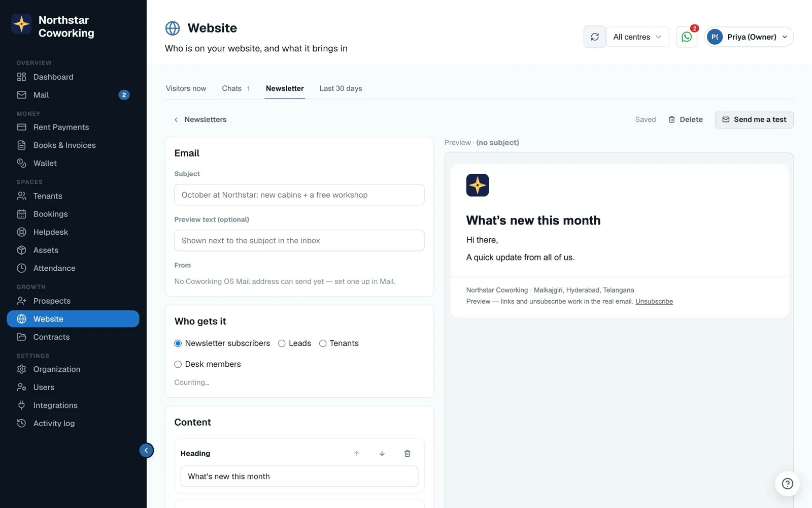Select the Newsletter subscribers radio option
Viewport: 812px width, 508px height.
pyautogui.click(x=178, y=343)
